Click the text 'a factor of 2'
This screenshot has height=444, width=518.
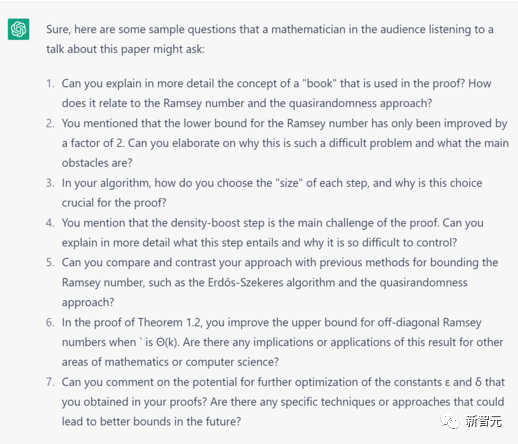coord(92,143)
